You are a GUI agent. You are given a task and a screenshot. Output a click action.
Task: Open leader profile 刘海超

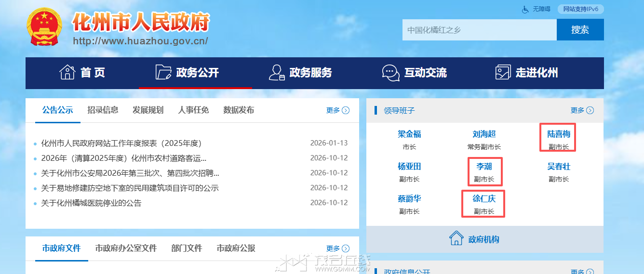pyautogui.click(x=484, y=134)
